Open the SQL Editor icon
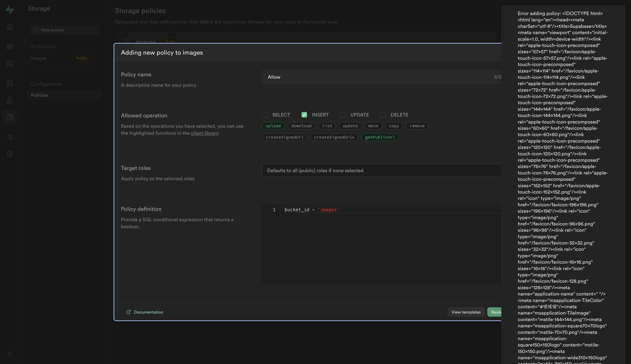631x364 pixels. [10, 64]
